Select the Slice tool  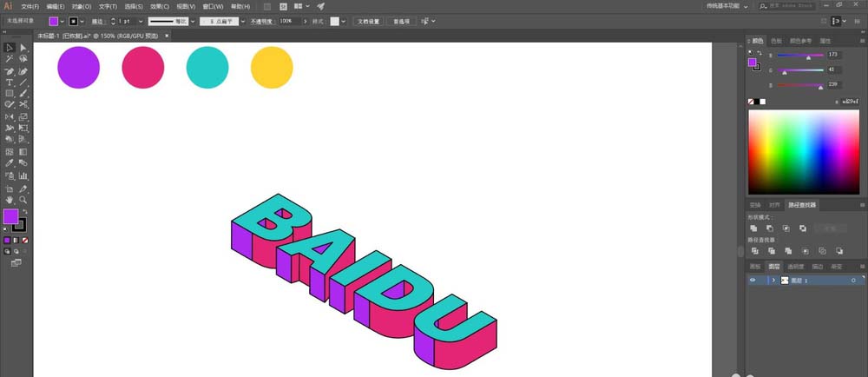click(23, 188)
